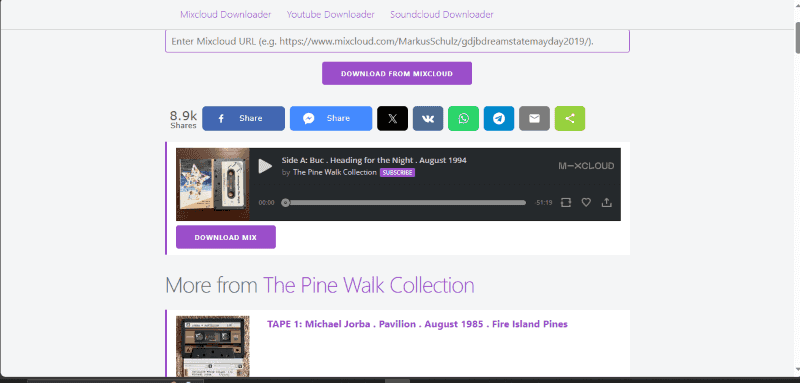Image resolution: width=800 pixels, height=383 pixels.
Task: Click the TAPE 1 cassette thumbnail
Action: click(213, 346)
